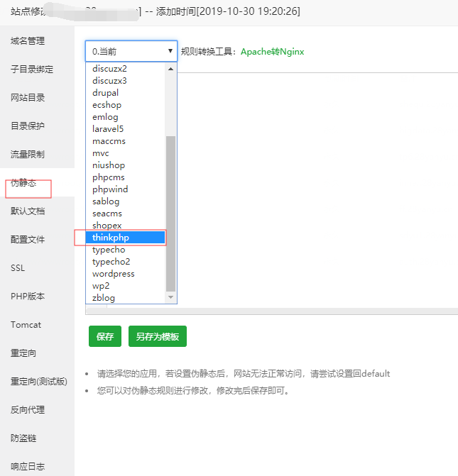
Task: Choose sablog from the template list
Action: [x=125, y=201]
